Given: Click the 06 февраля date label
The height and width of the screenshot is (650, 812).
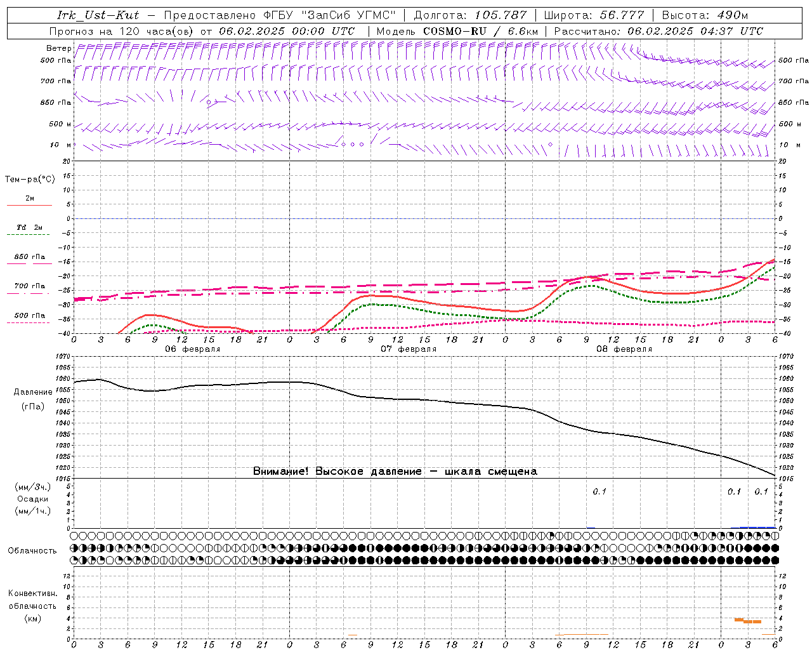Looking at the screenshot, I should click(x=192, y=349).
